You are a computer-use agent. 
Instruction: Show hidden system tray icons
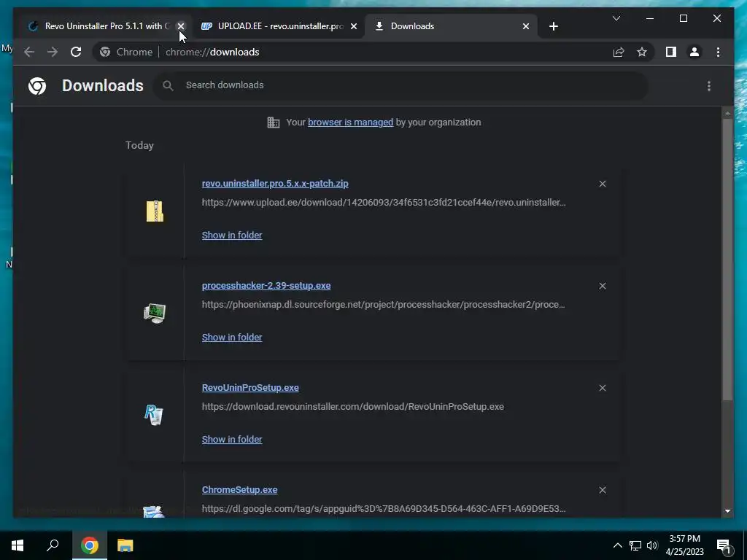pyautogui.click(x=617, y=545)
